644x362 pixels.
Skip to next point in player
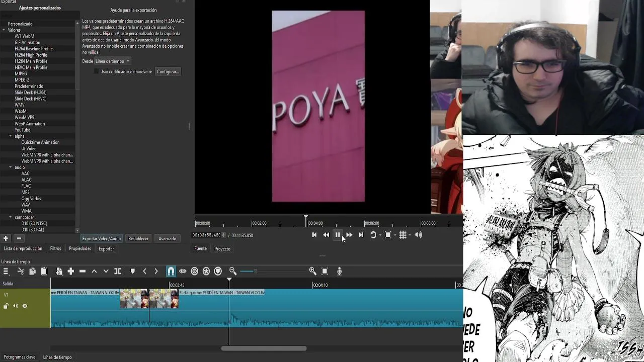click(x=361, y=235)
